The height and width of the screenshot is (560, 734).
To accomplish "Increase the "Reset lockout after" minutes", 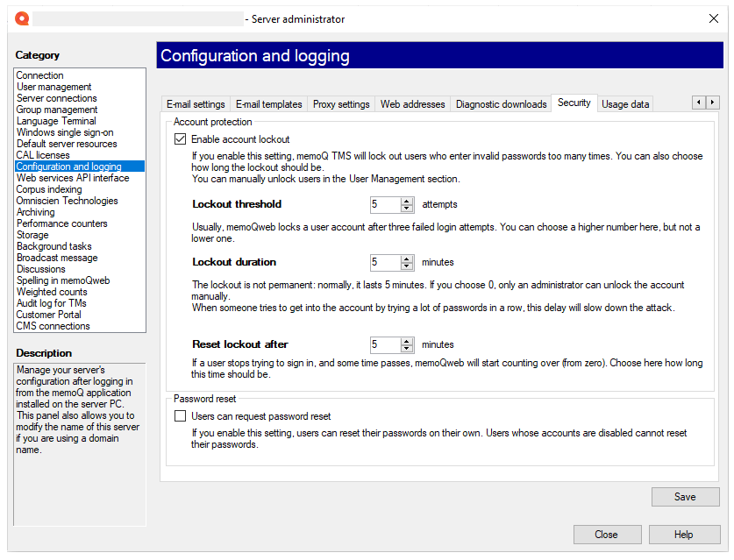I will (406, 341).
